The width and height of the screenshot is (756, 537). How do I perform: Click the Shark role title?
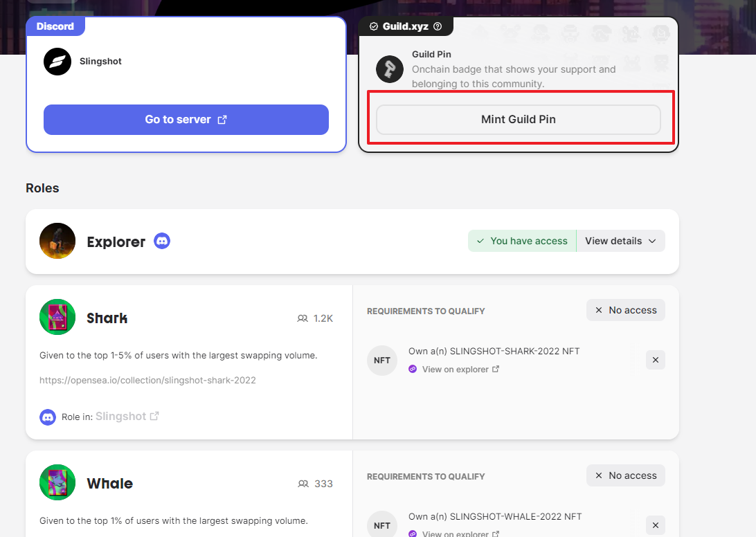[107, 318]
